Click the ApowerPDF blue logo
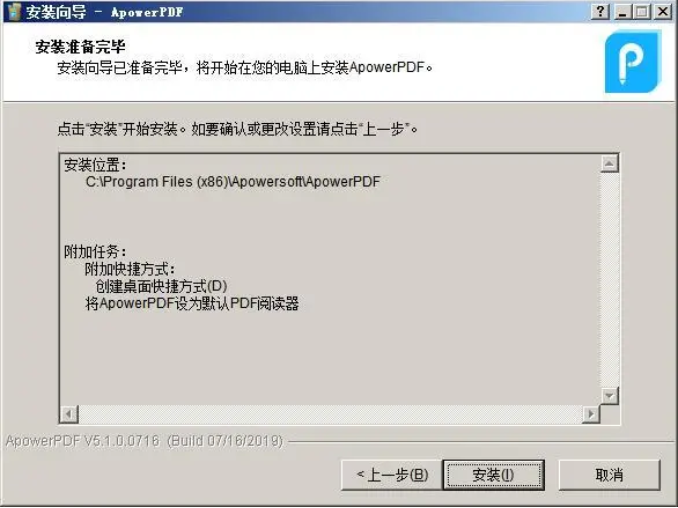 coord(633,61)
